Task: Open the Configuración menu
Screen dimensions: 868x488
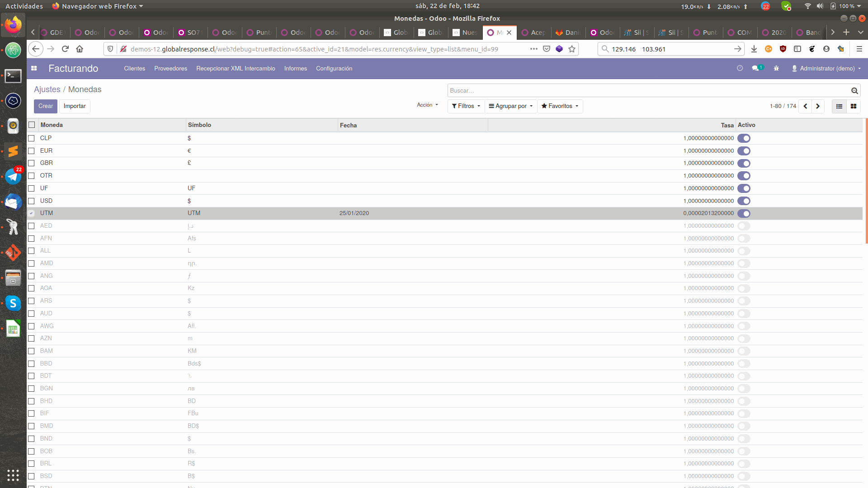Action: (334, 68)
